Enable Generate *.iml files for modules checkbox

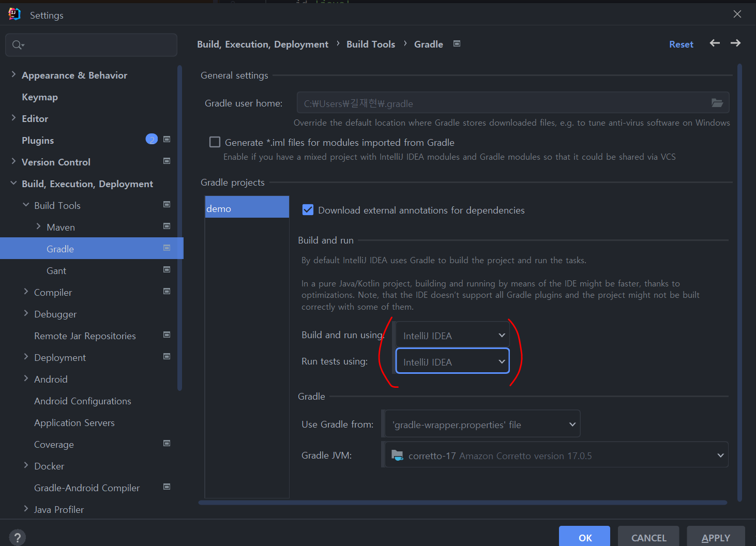click(x=215, y=142)
